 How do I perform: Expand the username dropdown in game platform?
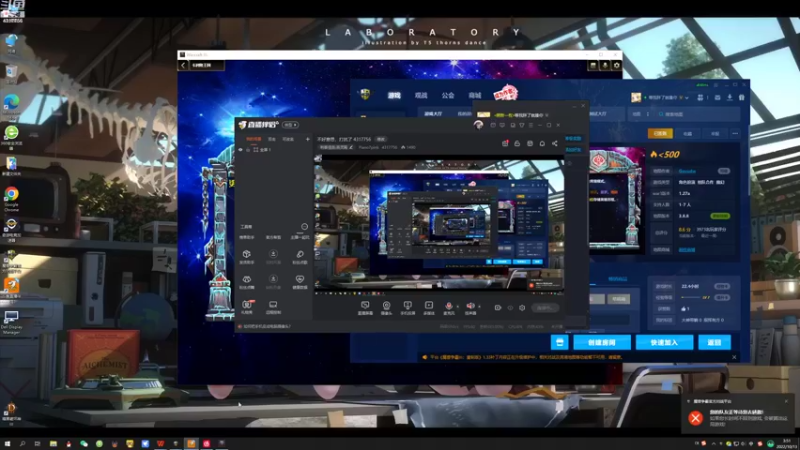[687, 97]
